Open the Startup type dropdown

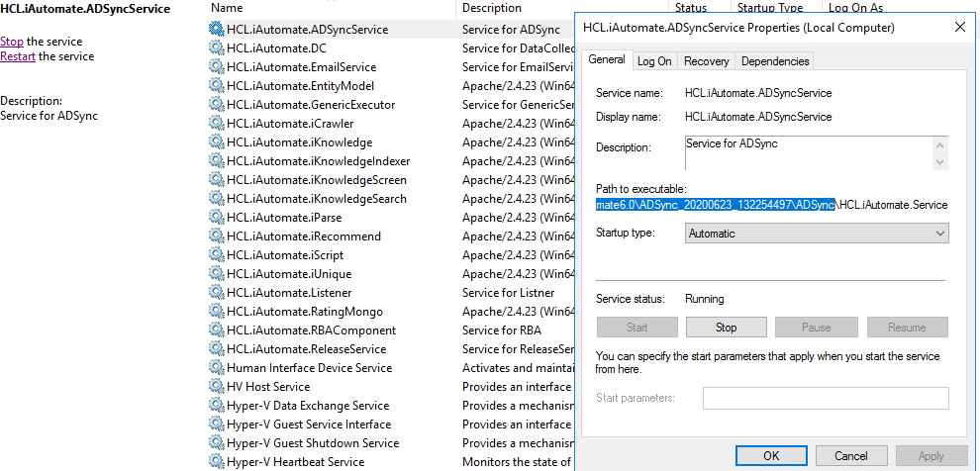pos(817,234)
